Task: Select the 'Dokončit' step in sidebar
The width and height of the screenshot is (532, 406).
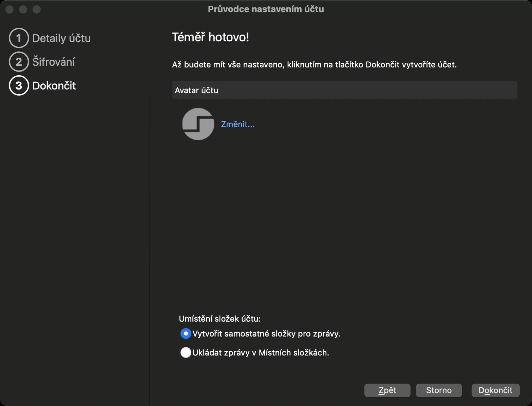Action: point(54,86)
